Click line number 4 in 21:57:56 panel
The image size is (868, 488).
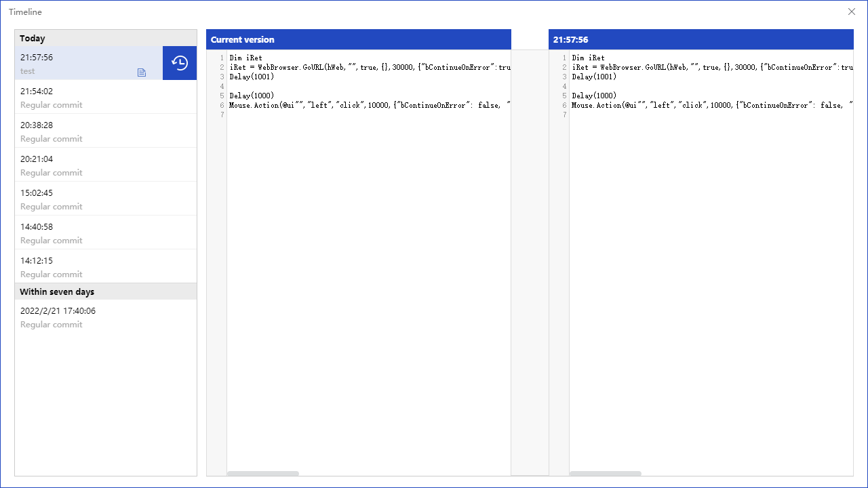564,86
